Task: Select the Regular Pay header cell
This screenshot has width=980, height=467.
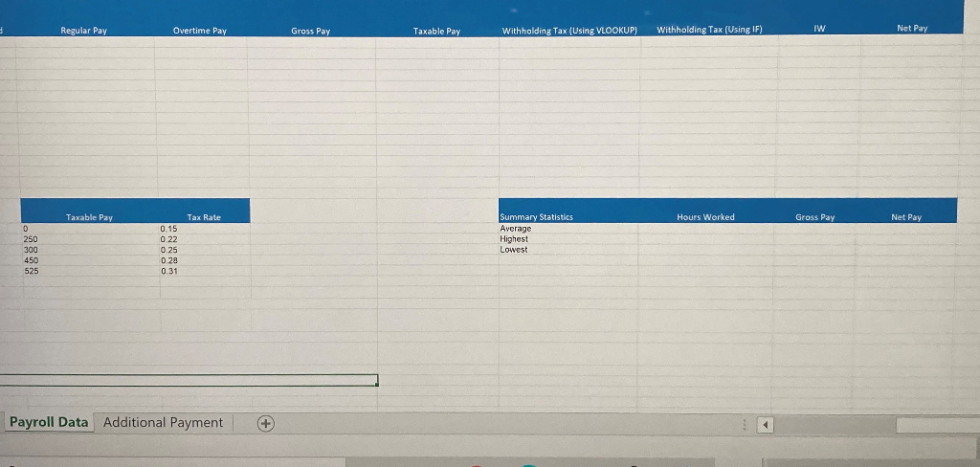Action: (x=84, y=30)
